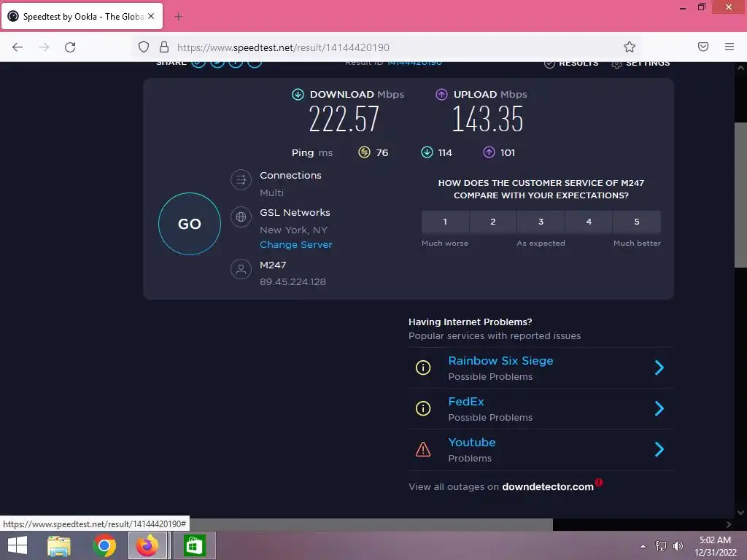
Task: Expand Rainbow Six Siege row chevron
Action: point(659,367)
